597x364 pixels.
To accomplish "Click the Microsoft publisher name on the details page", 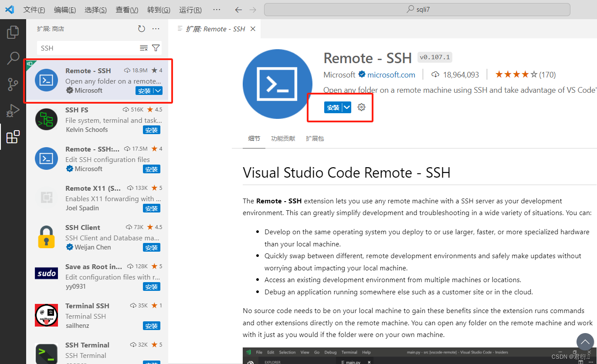I will click(339, 74).
